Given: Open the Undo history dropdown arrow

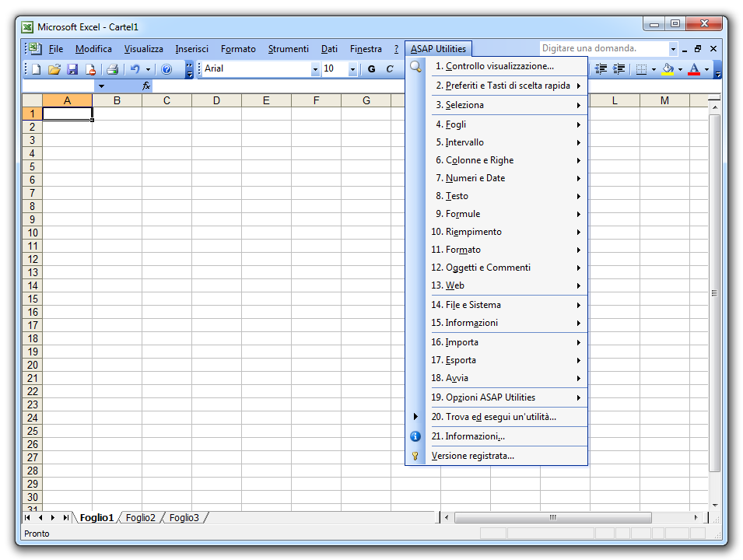Looking at the screenshot, I should coord(148,70).
